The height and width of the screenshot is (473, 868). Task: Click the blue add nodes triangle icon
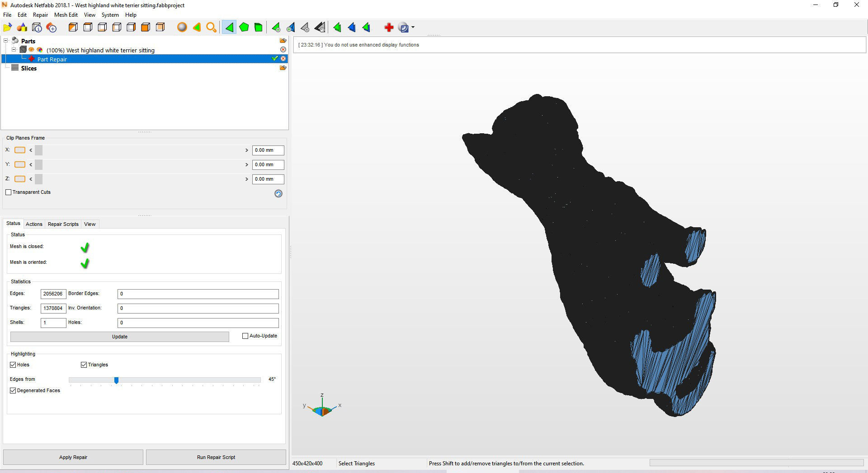click(291, 28)
